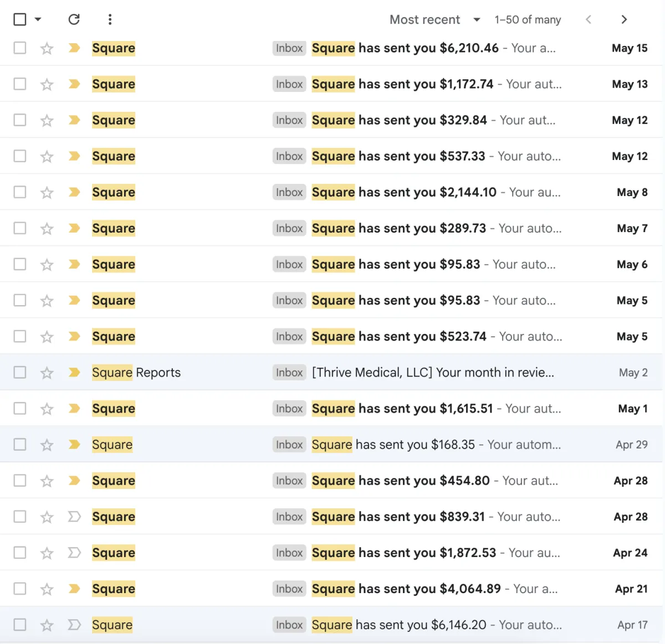Click Inbox label on $1,615.51 email
Screen dimensions: 665x644
(x=289, y=409)
